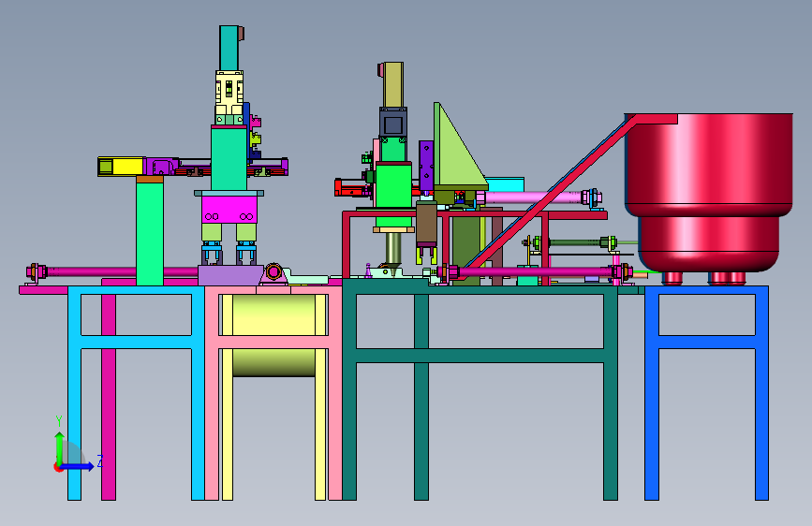Select the yellow block on left arm
This screenshot has height=526, width=812.
tap(127, 167)
